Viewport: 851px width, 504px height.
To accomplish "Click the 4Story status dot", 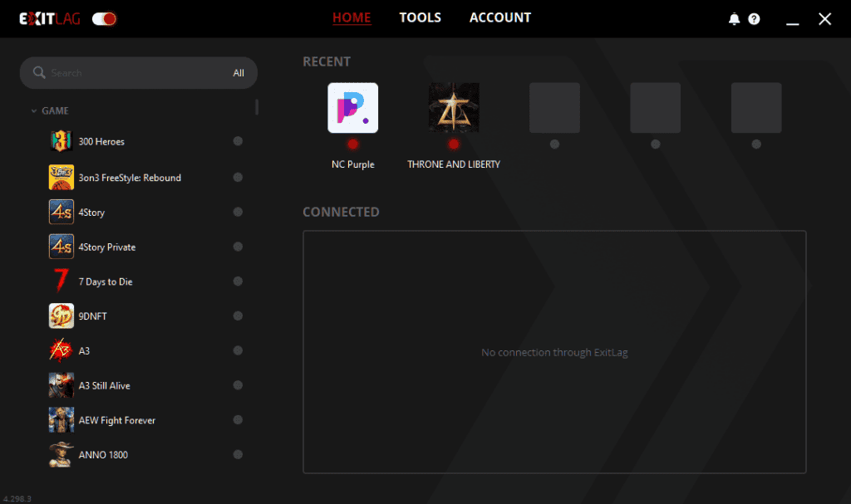I will [238, 212].
